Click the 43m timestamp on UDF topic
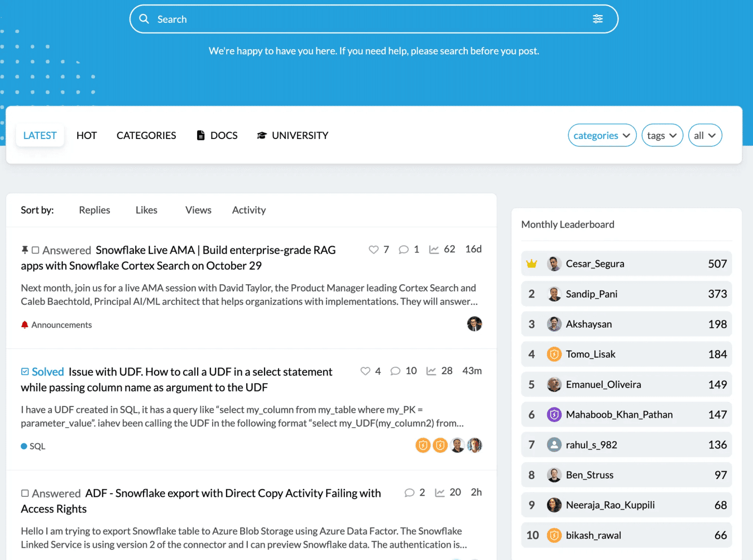753x560 pixels. pos(472,371)
